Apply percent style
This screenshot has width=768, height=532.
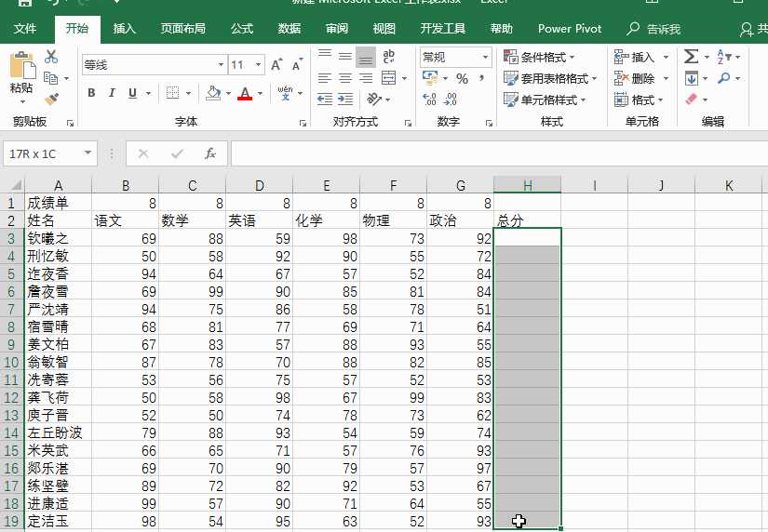click(x=462, y=78)
